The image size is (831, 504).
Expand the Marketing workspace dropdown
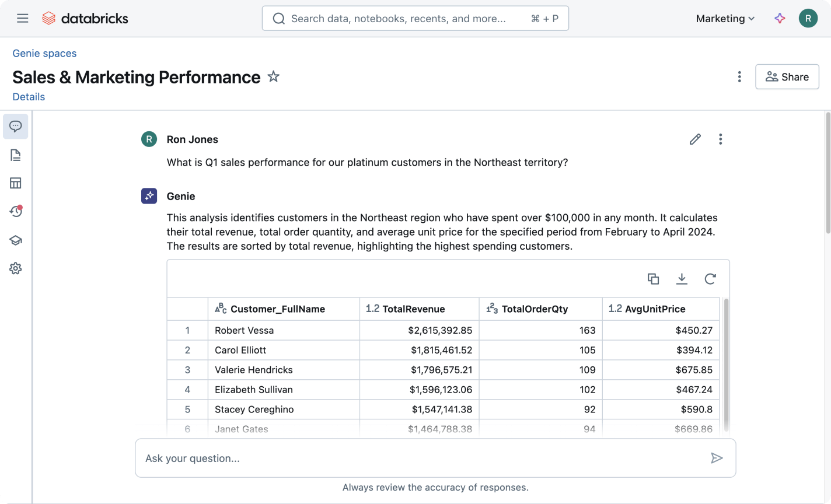click(725, 19)
